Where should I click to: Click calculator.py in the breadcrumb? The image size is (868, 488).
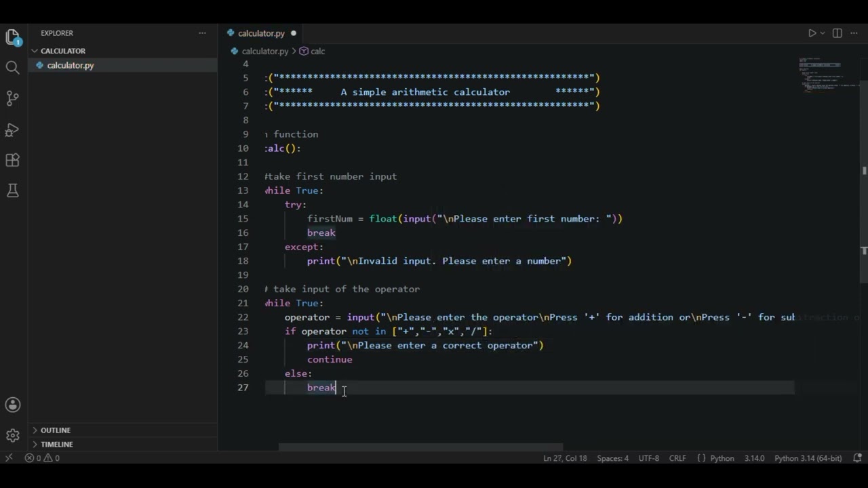(x=264, y=52)
